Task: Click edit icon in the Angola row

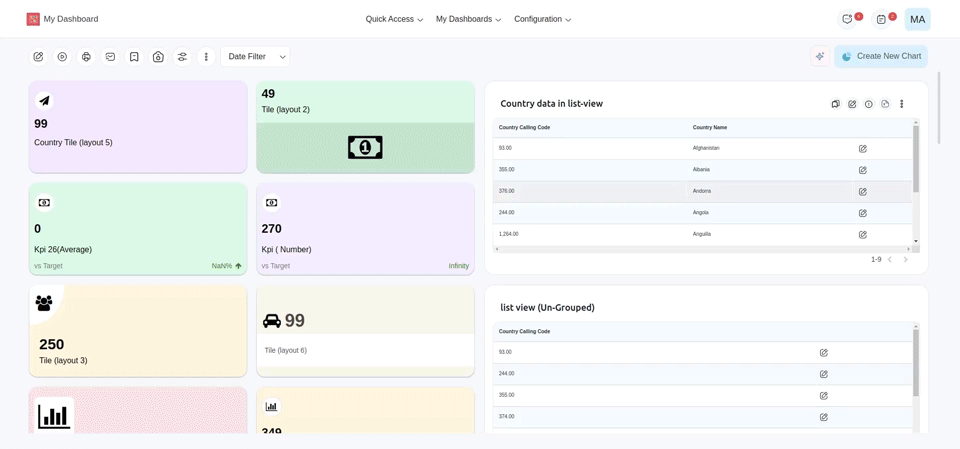Action: click(863, 213)
